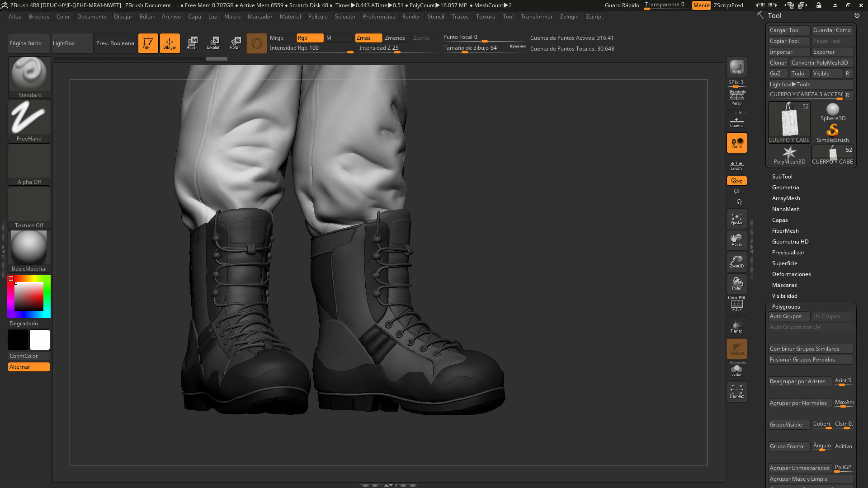Click the Cargar Tool button
The height and width of the screenshot is (488, 868).
789,30
